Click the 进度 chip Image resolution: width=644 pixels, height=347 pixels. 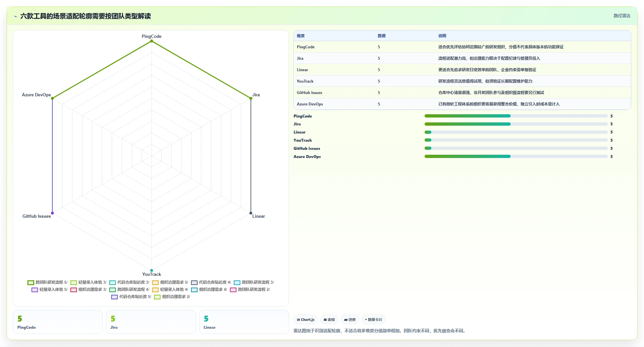350,320
